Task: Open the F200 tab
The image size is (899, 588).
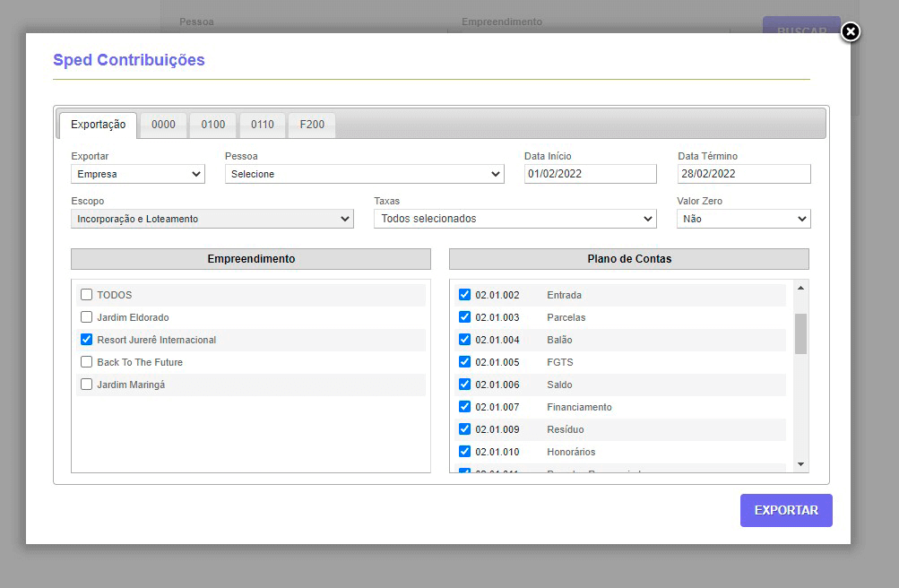Action: point(312,125)
